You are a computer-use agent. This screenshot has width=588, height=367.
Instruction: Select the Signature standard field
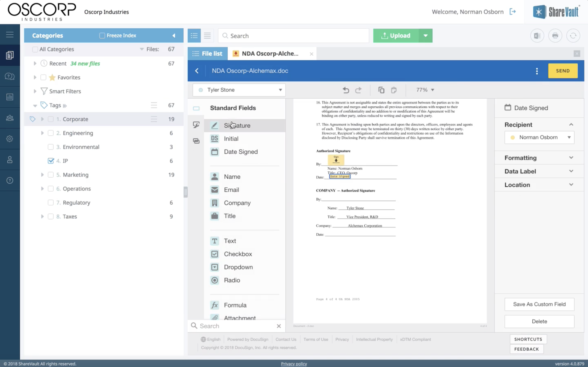245,125
